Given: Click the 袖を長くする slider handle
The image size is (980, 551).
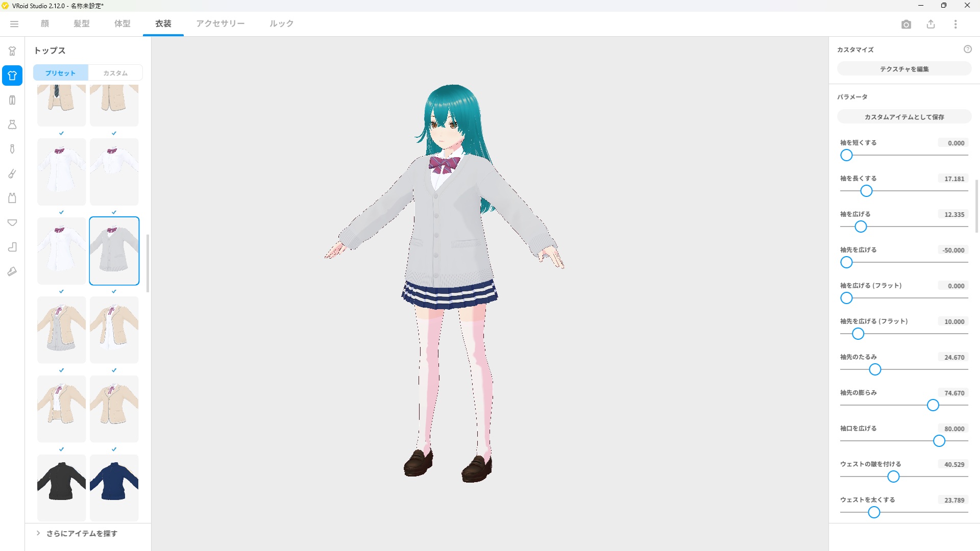Looking at the screenshot, I should coord(866,191).
